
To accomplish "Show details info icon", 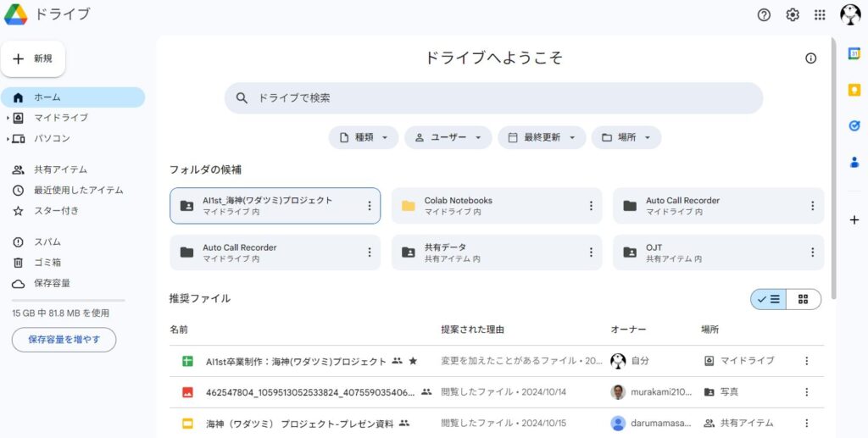I will click(811, 58).
